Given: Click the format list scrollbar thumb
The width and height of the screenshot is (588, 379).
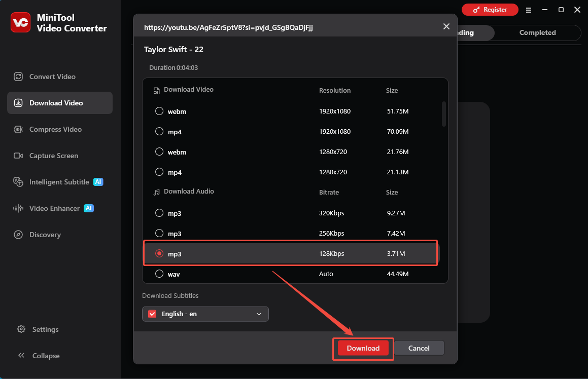Looking at the screenshot, I should [443, 114].
